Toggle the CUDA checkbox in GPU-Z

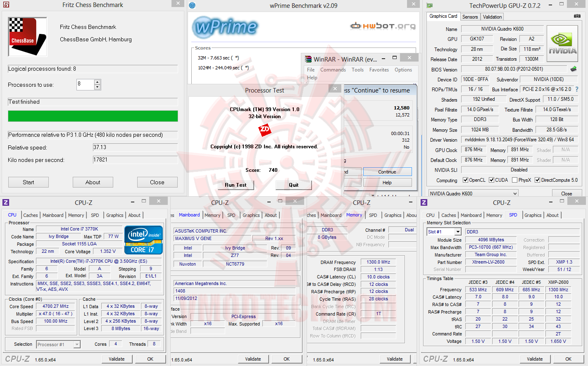(492, 180)
